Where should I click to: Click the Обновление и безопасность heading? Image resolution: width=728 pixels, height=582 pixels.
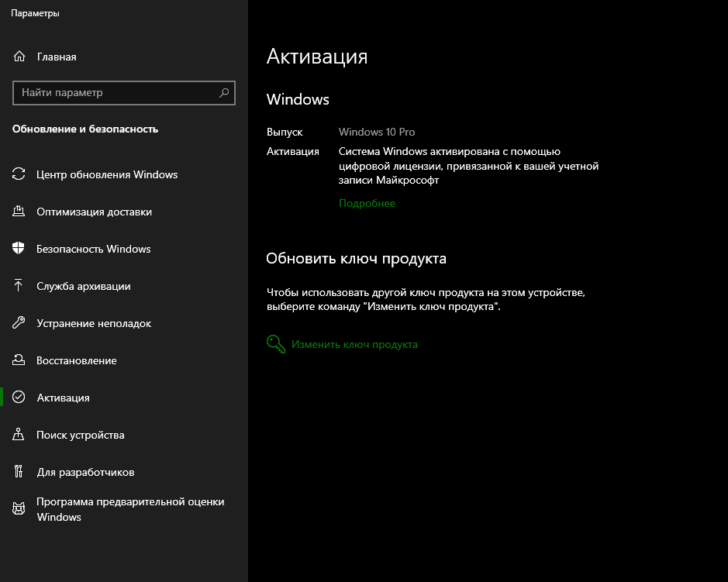pyautogui.click(x=85, y=129)
